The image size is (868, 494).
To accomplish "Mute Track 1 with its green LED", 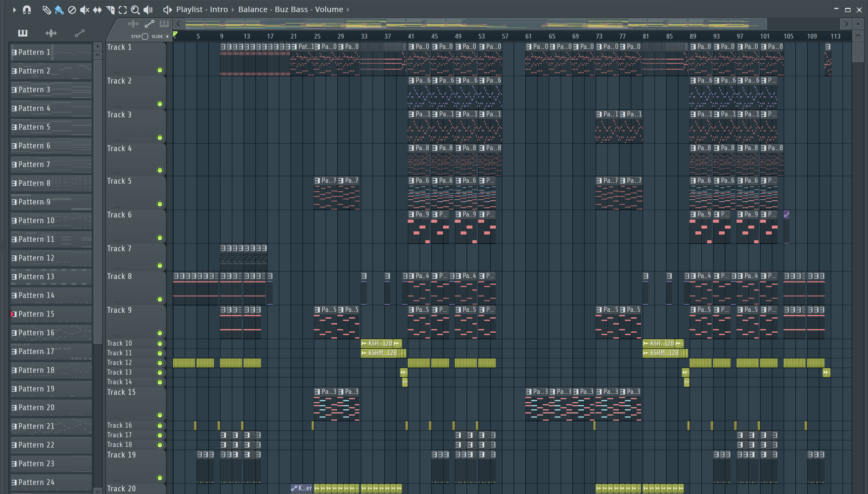I will pos(160,70).
